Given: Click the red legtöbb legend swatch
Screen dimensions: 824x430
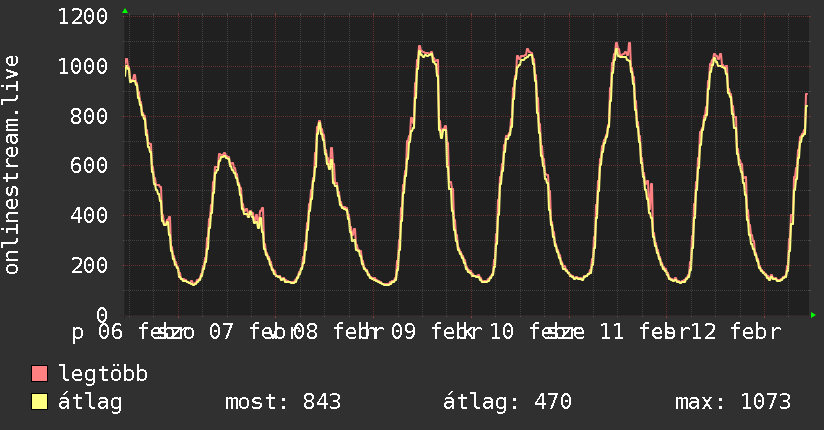Looking at the screenshot, I should pyautogui.click(x=40, y=374).
